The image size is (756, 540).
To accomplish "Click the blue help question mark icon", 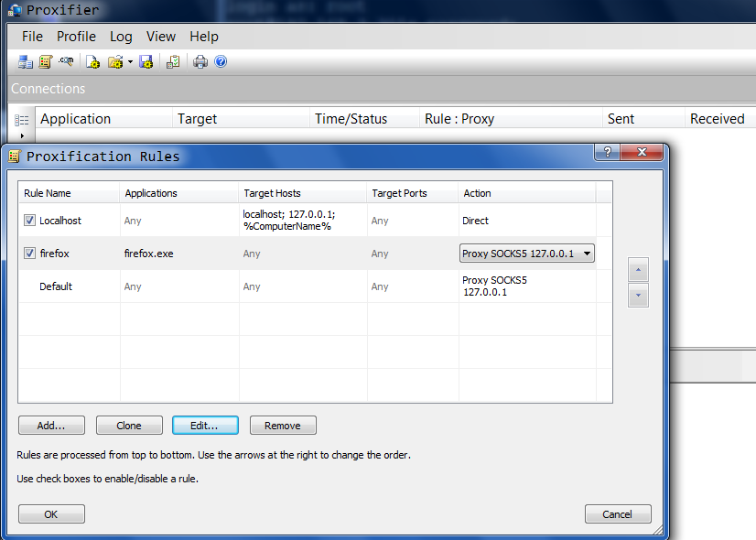I will pos(221,61).
